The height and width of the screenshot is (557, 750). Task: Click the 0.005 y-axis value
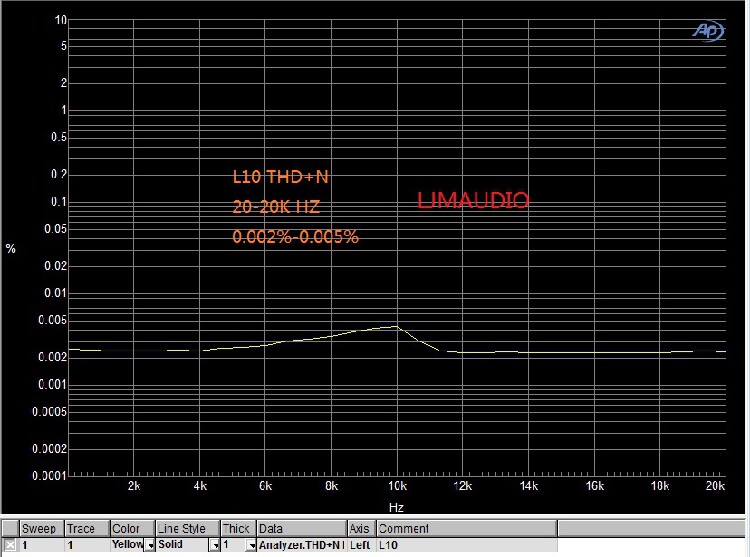pos(53,319)
